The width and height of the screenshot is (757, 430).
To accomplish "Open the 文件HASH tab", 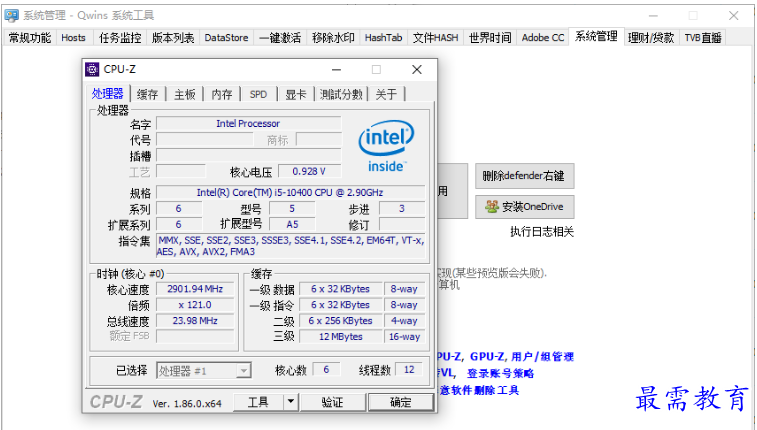I will coord(435,38).
